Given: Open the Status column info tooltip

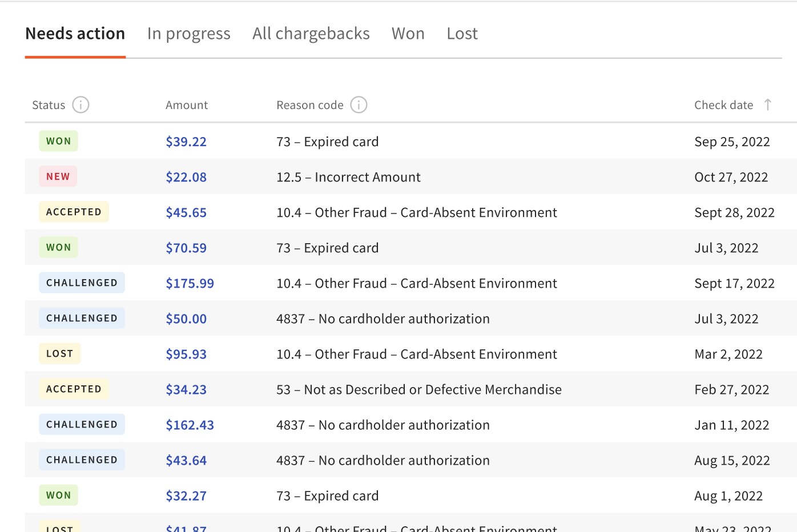Looking at the screenshot, I should click(81, 104).
